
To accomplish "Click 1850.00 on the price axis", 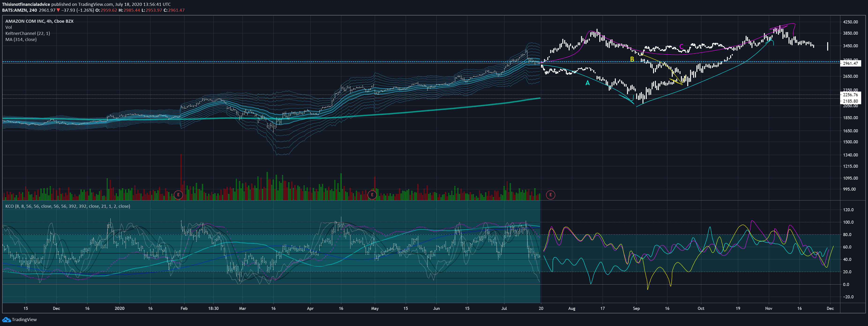I will pos(850,118).
